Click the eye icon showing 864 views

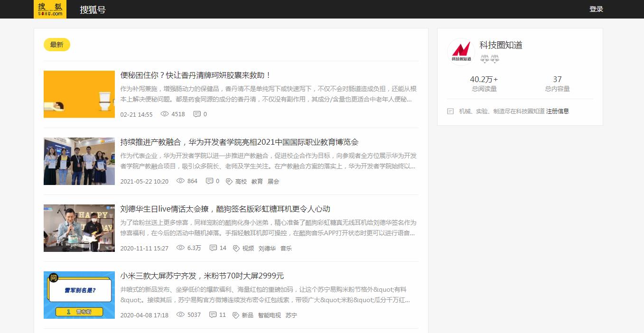pos(180,181)
